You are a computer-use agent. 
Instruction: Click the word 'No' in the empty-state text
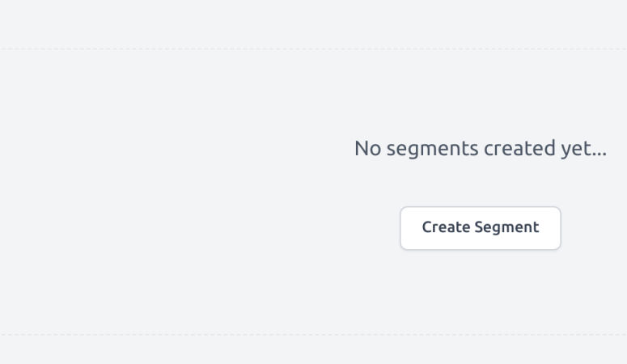[x=368, y=148]
